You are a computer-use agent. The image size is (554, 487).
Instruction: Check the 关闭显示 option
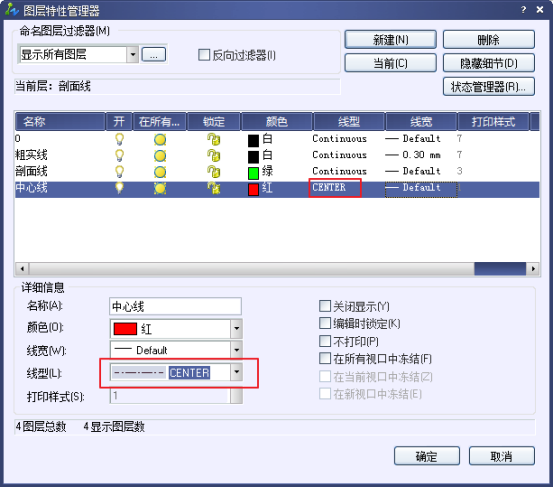325,306
